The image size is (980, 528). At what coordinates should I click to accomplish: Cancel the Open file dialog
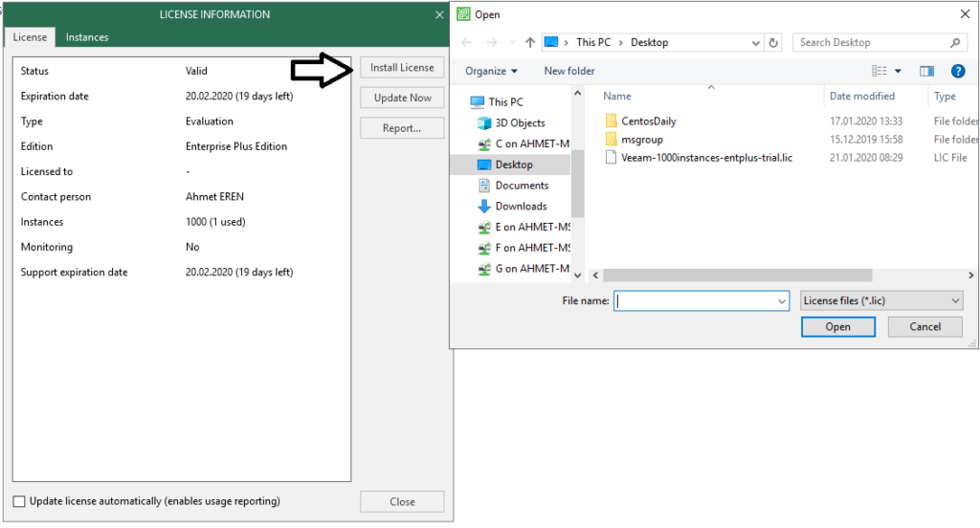925,327
